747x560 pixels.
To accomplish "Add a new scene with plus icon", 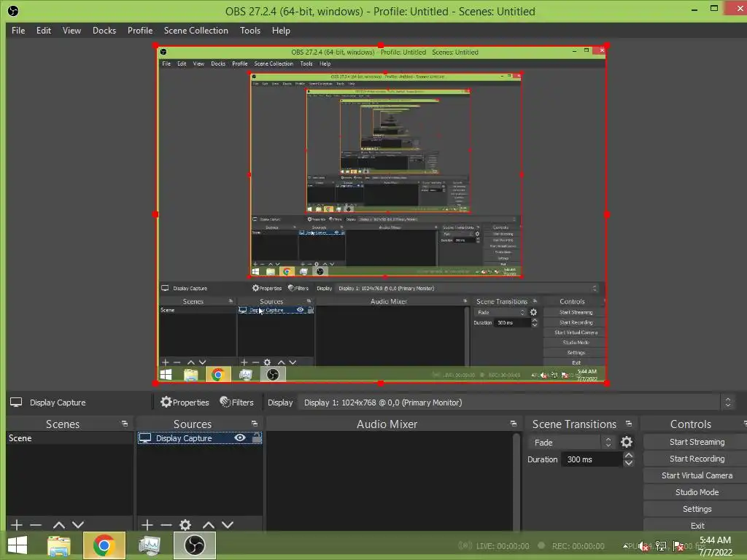I will [x=17, y=525].
